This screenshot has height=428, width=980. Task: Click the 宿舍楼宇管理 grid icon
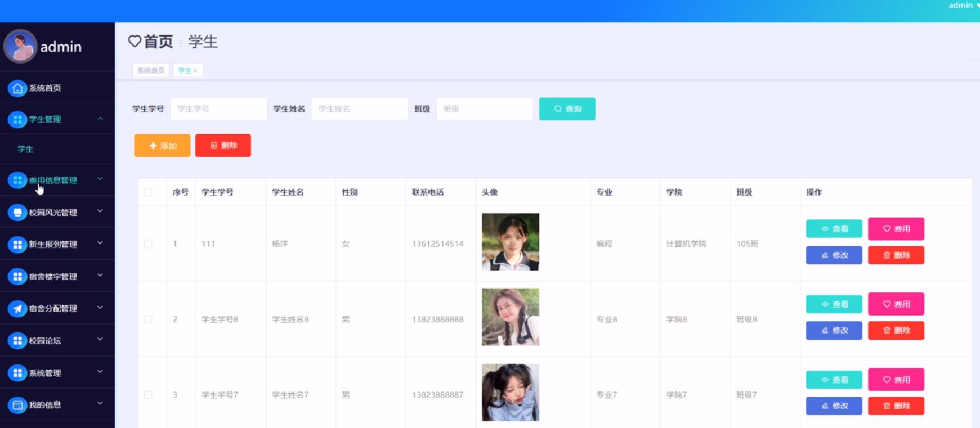click(17, 276)
